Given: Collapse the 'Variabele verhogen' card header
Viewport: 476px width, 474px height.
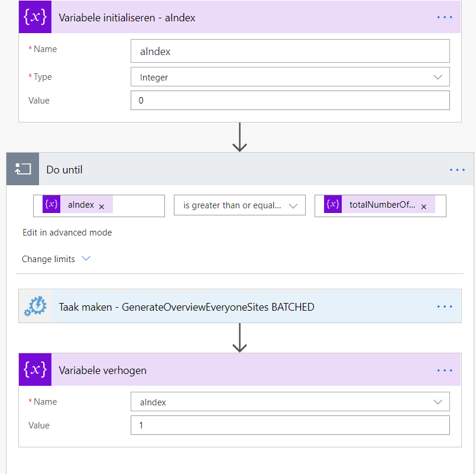Looking at the screenshot, I should (240, 369).
